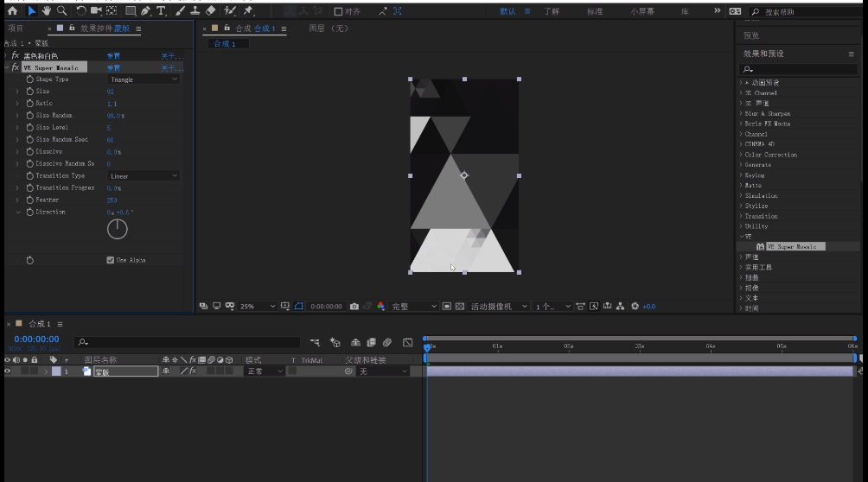Toggle the 对齐 snapping checkbox
This screenshot has height=482, width=868.
tap(338, 12)
